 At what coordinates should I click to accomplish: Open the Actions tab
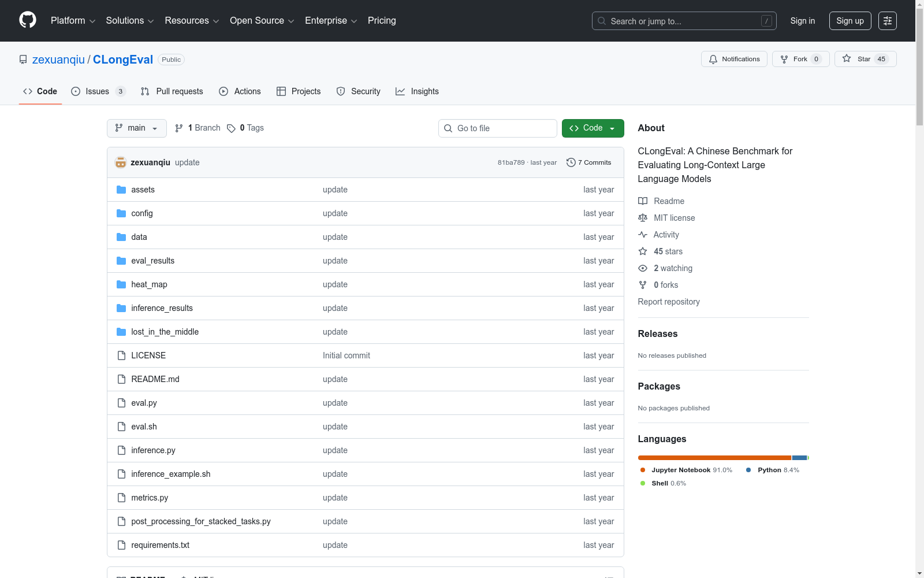[240, 91]
